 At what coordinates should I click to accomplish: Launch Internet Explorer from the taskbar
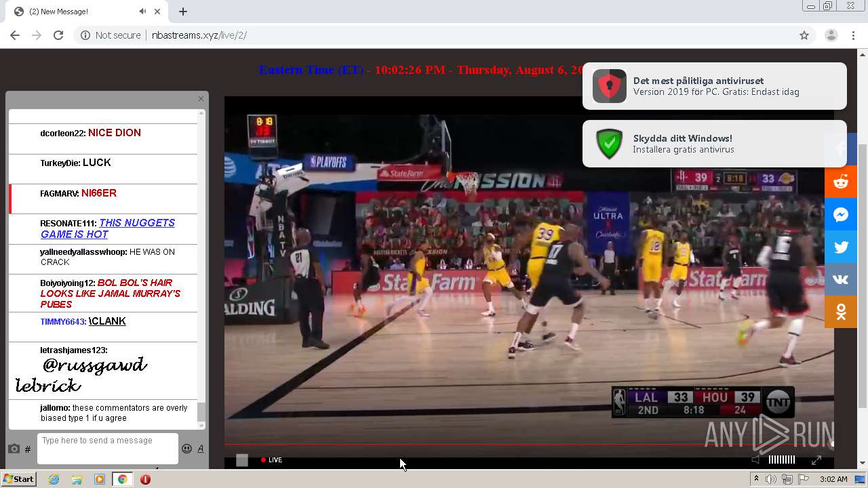[x=54, y=479]
